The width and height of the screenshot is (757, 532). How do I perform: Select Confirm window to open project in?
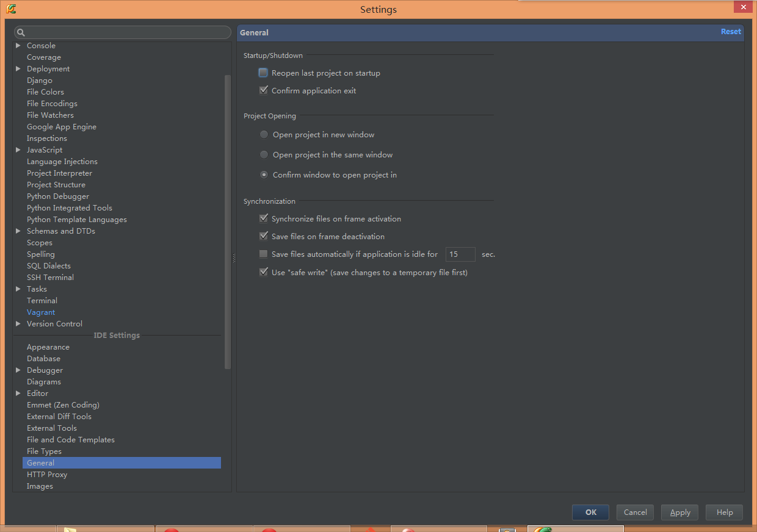264,175
